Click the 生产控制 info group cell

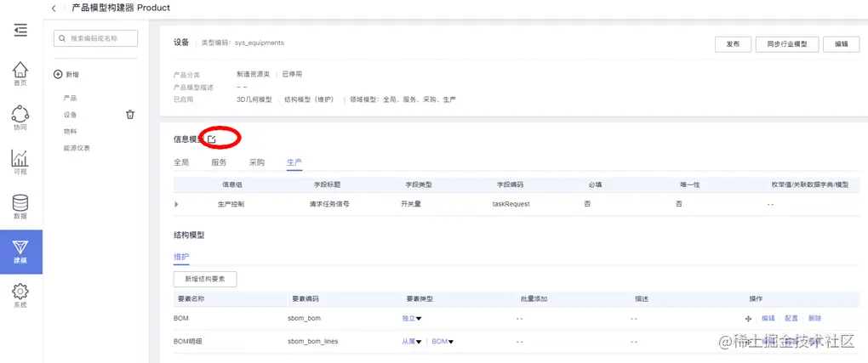[231, 204]
